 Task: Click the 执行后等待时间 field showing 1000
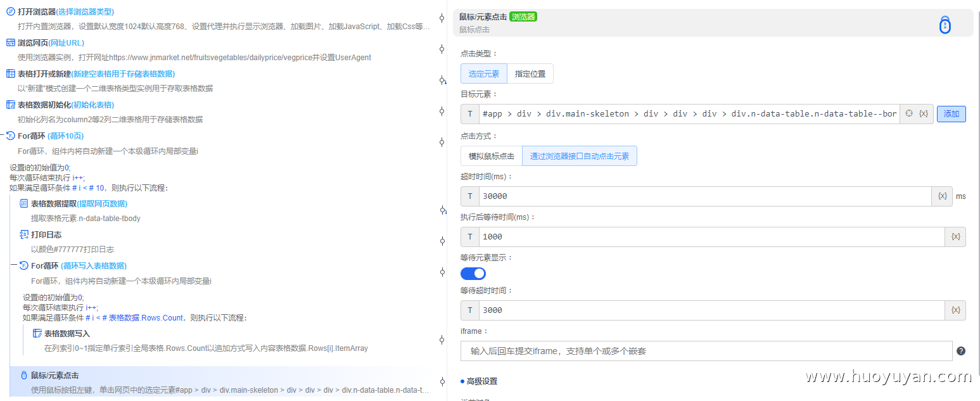click(x=713, y=237)
